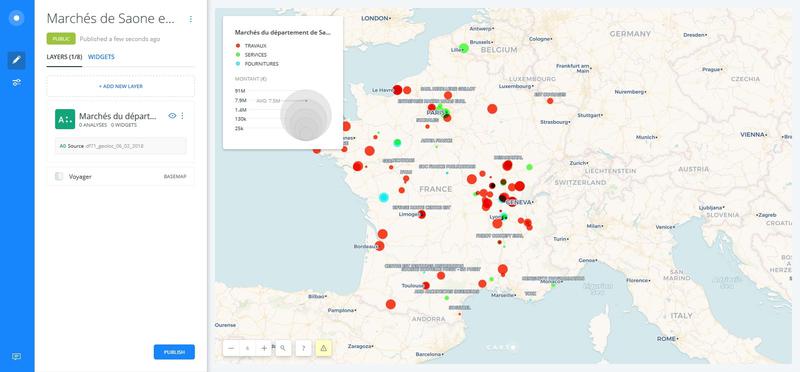
Task: Click the cyan marker on the west coast
Action: click(384, 197)
